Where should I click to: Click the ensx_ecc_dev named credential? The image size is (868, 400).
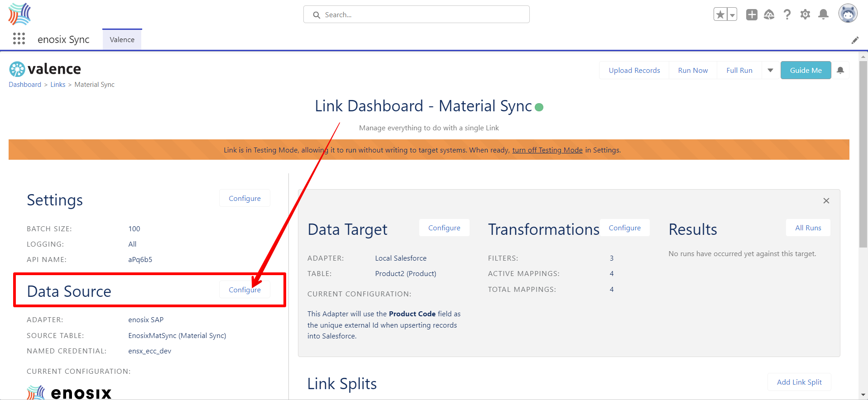pos(149,351)
